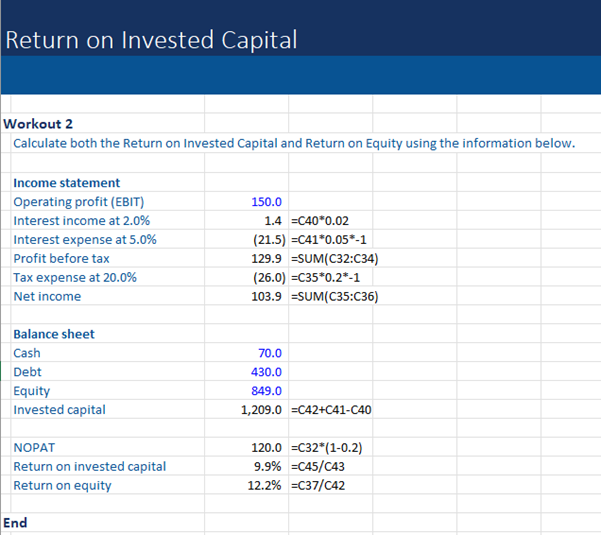Click the 'End' label cell
The height and width of the screenshot is (535, 601).
pos(16,523)
